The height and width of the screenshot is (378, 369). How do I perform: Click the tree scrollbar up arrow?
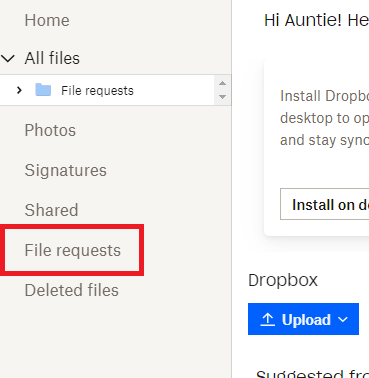tap(222, 83)
